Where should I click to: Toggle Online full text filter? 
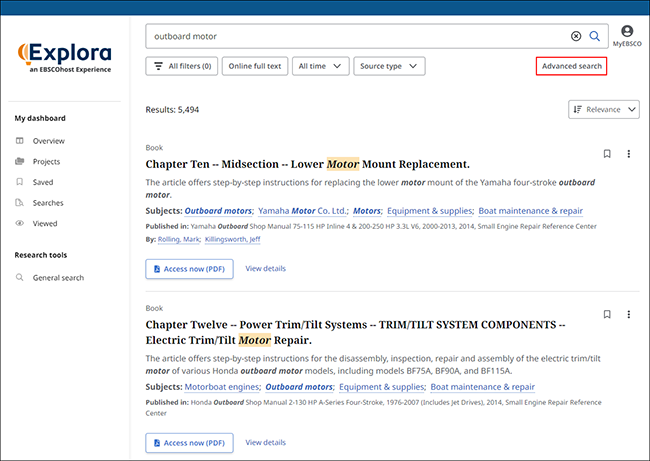255,66
